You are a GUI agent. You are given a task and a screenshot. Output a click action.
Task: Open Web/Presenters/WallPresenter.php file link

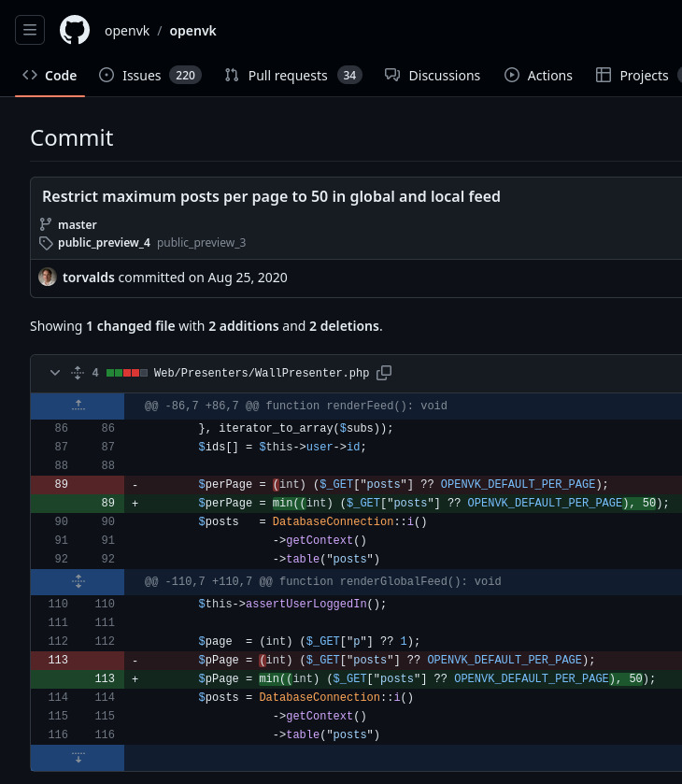pos(261,373)
